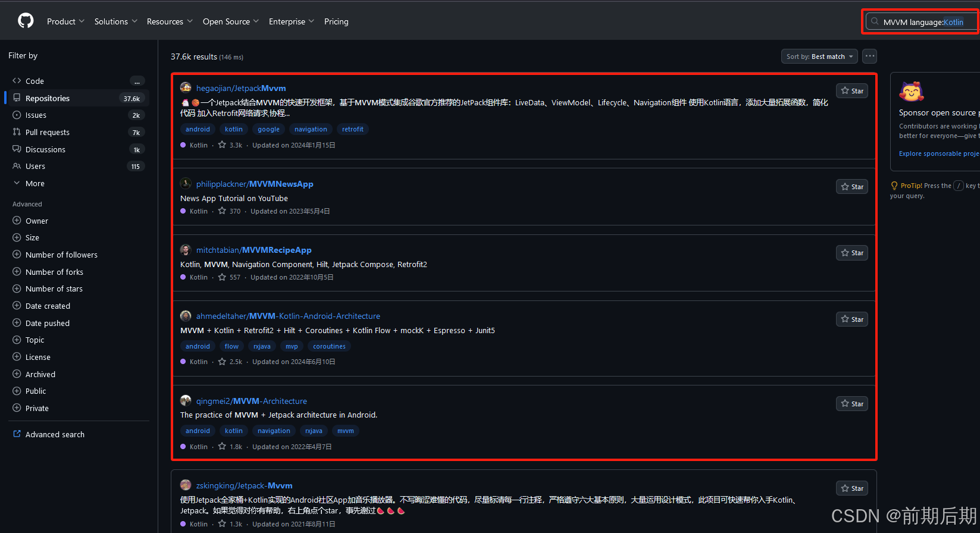This screenshot has height=533, width=980.
Task: Open the qingmei2/MVVM-Architecture repository
Action: (252, 401)
